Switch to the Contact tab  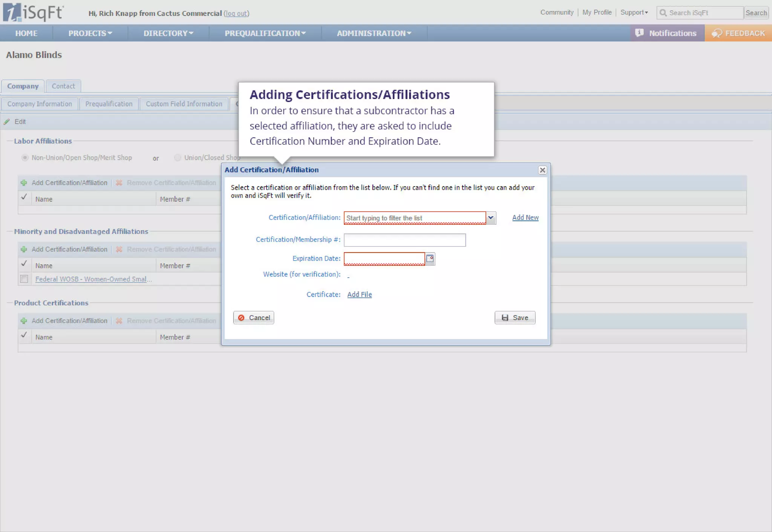(x=63, y=86)
